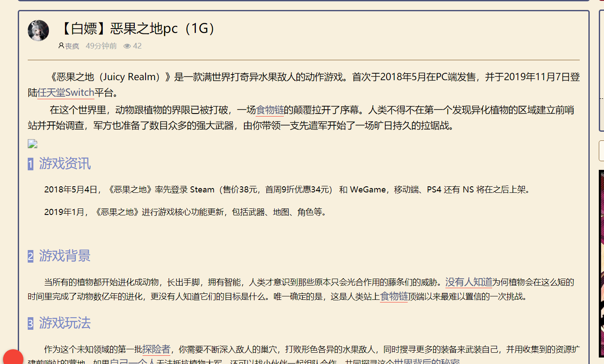Open the 任天堂Switch link
Screen dimensions: 604x364
[x=66, y=93]
